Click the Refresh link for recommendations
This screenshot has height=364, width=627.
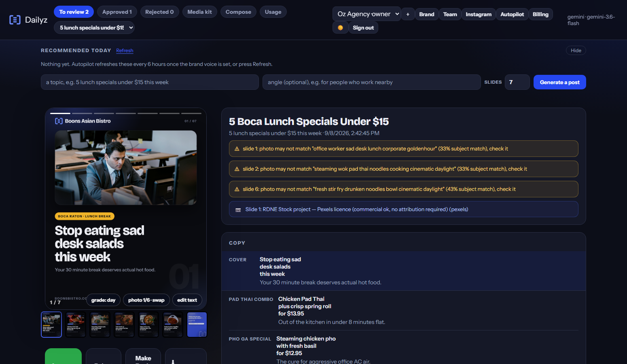click(125, 51)
